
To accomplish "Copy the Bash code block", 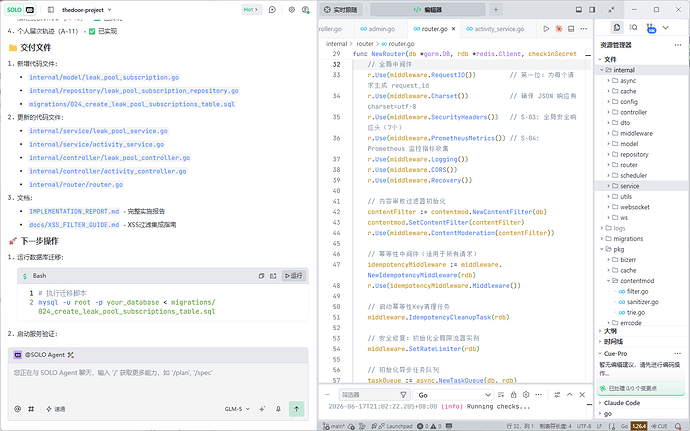I will tap(261, 276).
